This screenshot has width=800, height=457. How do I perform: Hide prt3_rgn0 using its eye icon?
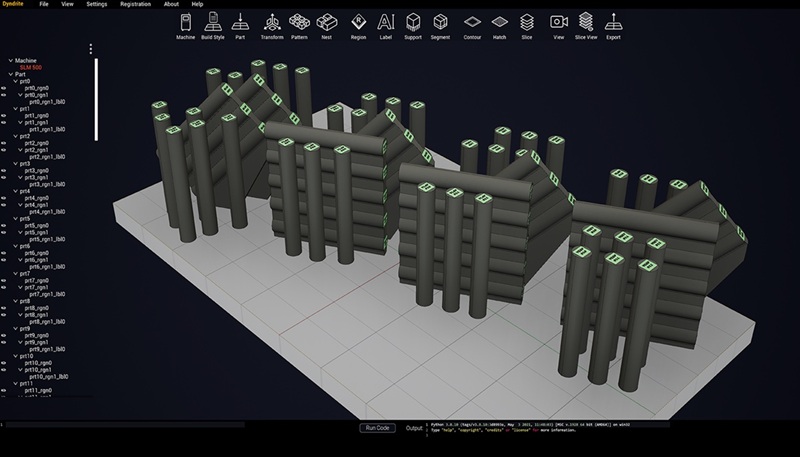(4, 170)
